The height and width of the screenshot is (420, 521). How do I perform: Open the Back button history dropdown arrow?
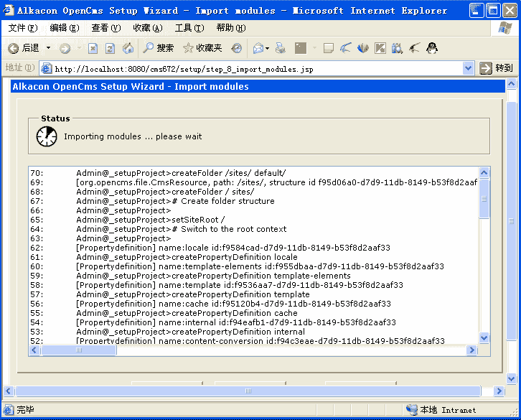click(49, 48)
